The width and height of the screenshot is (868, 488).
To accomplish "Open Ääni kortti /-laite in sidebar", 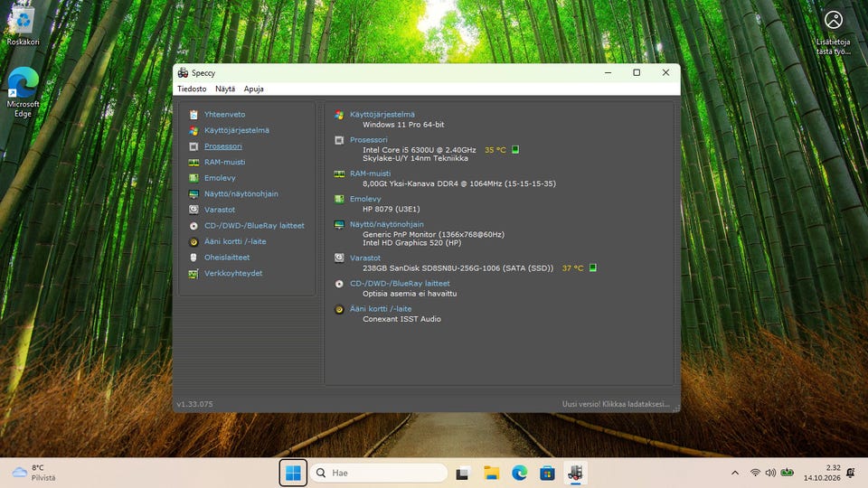I will pyautogui.click(x=235, y=242).
